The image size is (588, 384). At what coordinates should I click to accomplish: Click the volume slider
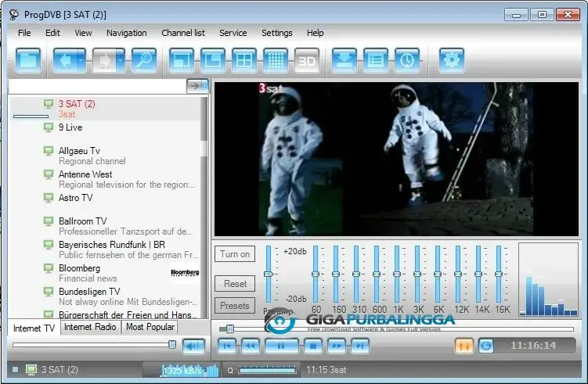tap(94, 344)
